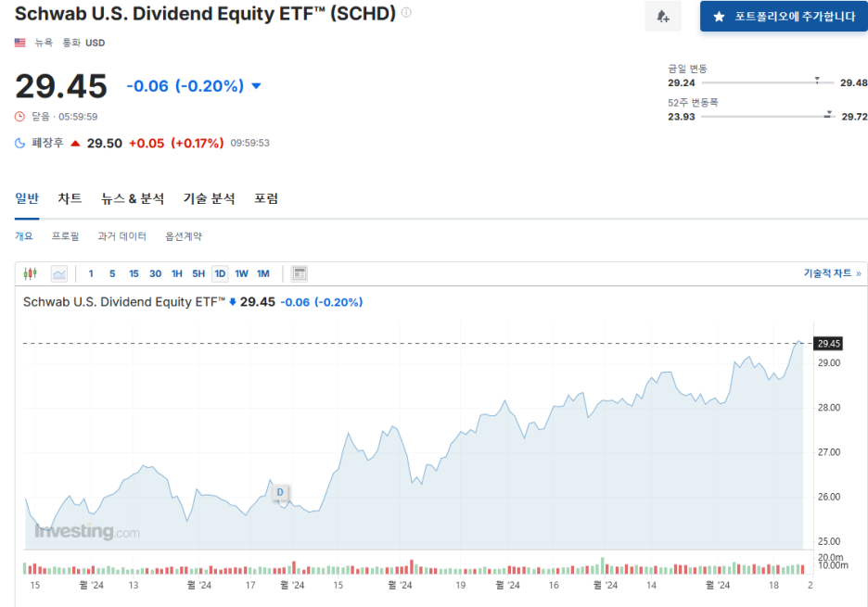Click the 52주 변동폭 range slider
The image size is (868, 607).
(767, 116)
